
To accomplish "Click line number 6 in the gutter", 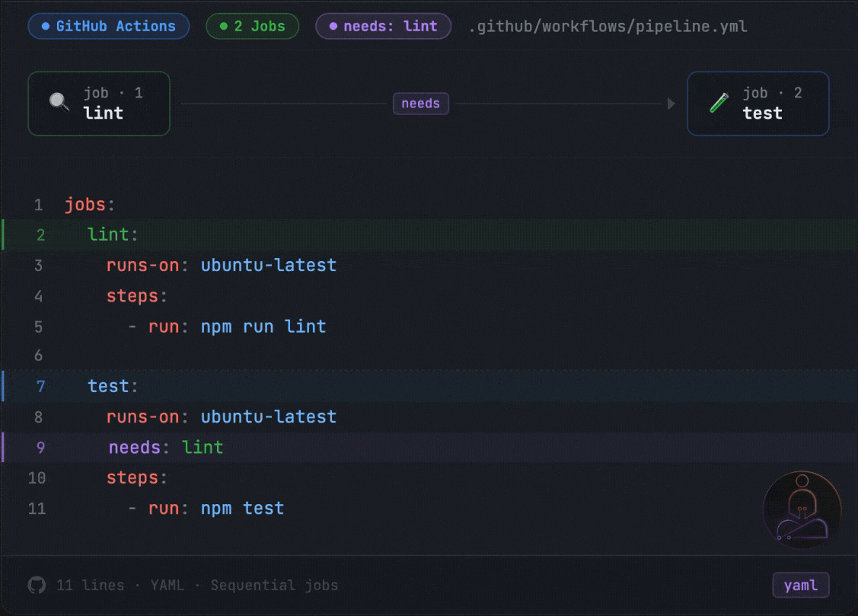I will 38,356.
